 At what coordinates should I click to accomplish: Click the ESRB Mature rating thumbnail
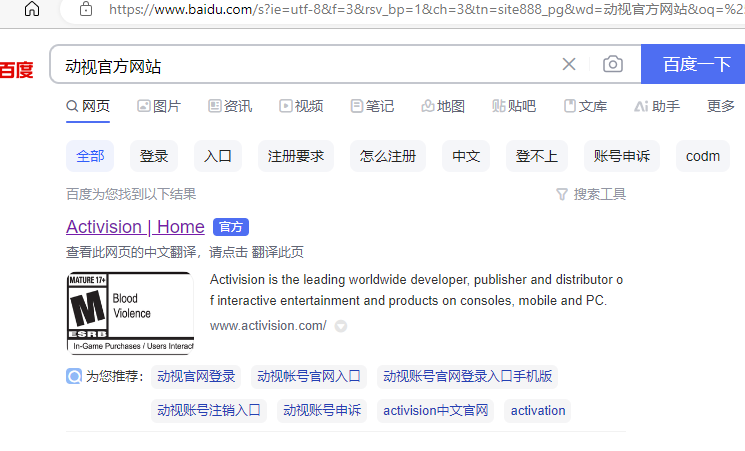coord(130,312)
